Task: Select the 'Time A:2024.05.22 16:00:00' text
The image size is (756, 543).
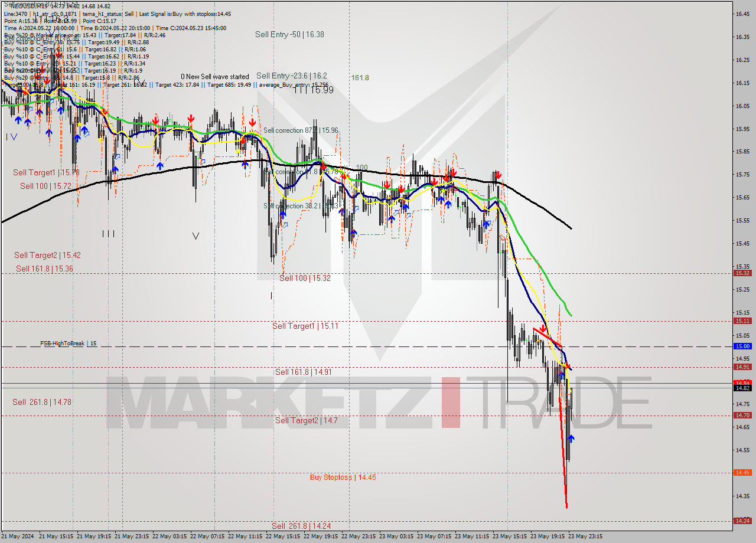Action: (39, 28)
